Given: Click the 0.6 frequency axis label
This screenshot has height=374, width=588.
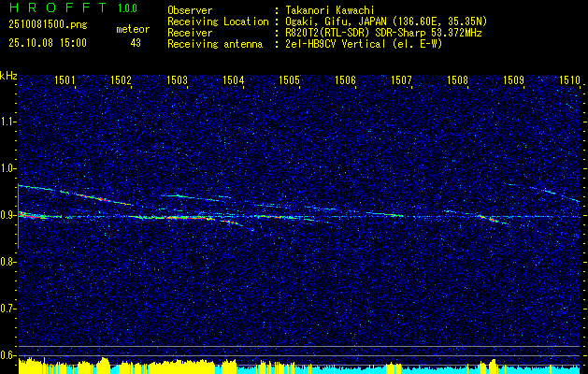Looking at the screenshot, I should [x=8, y=355].
